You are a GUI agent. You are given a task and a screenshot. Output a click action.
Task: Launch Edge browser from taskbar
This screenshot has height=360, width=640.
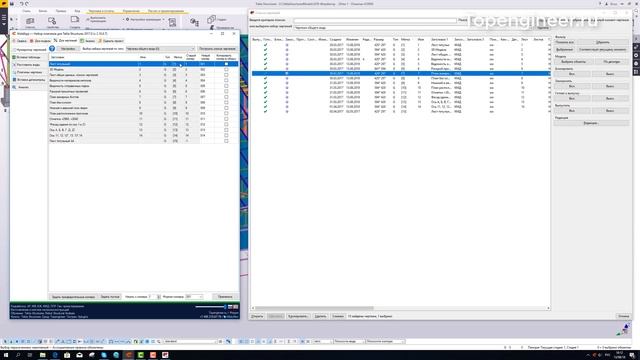55,355
